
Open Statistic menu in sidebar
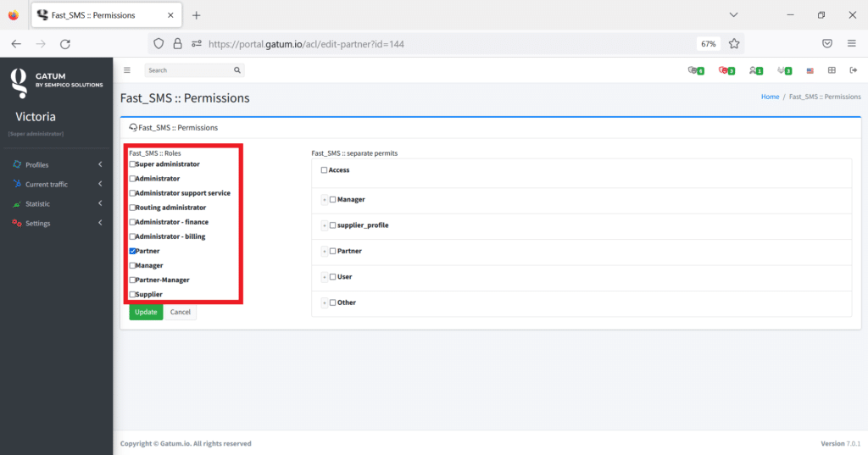tap(57, 203)
